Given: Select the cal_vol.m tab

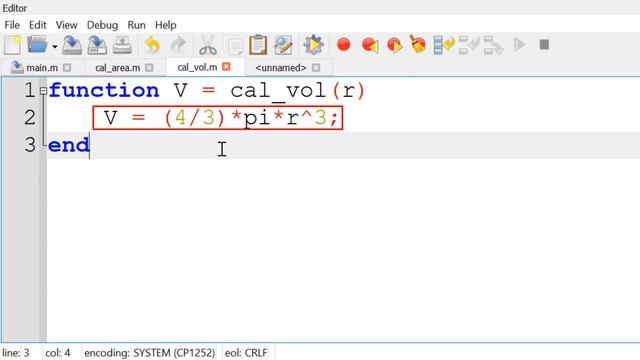Looking at the screenshot, I should [x=197, y=67].
